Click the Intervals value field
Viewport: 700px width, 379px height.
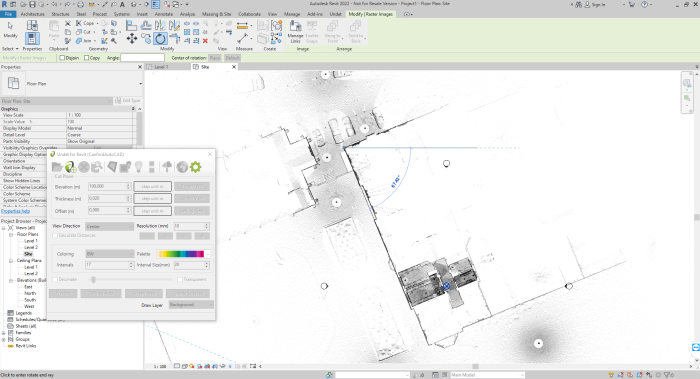pos(109,265)
